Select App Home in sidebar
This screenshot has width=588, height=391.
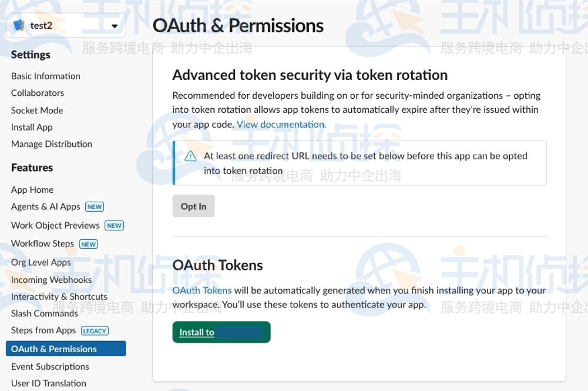point(32,189)
